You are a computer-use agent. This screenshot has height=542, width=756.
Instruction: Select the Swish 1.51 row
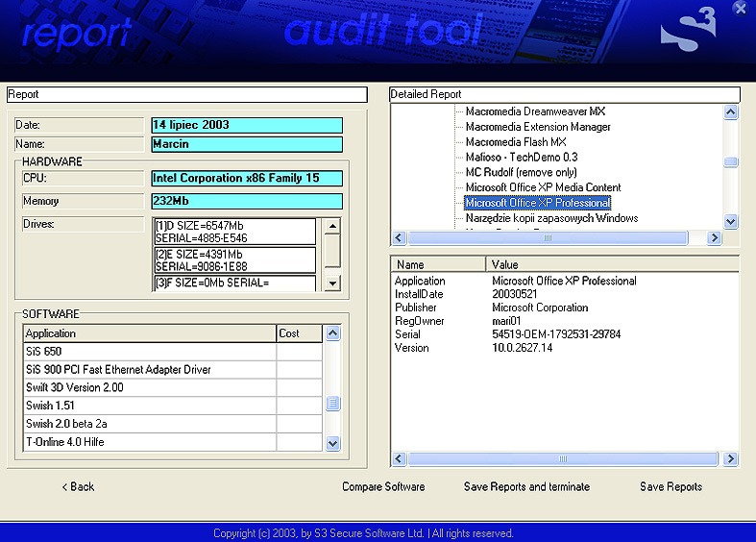[173, 406]
